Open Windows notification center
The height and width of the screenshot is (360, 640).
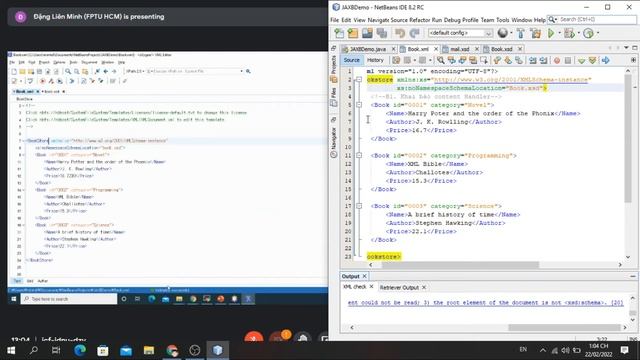coord(624,350)
